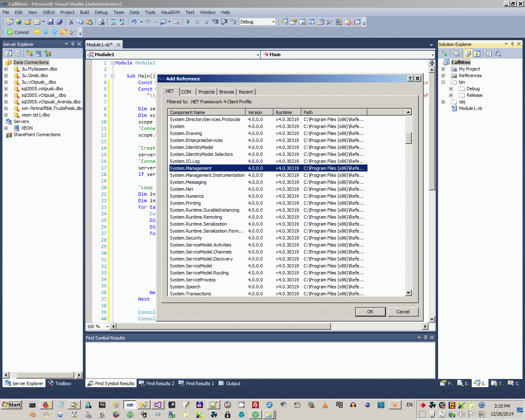Open the Projects tab in Add Reference
The image size is (525, 420).
[206, 92]
